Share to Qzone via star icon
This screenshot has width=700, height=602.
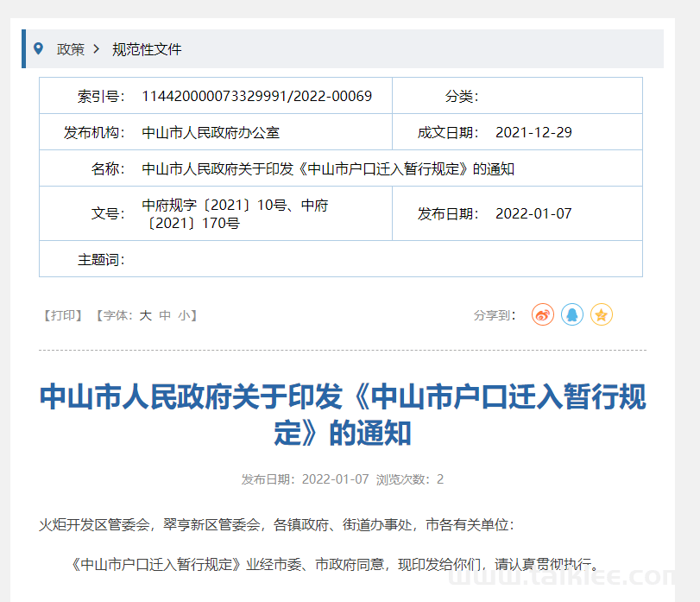point(601,315)
